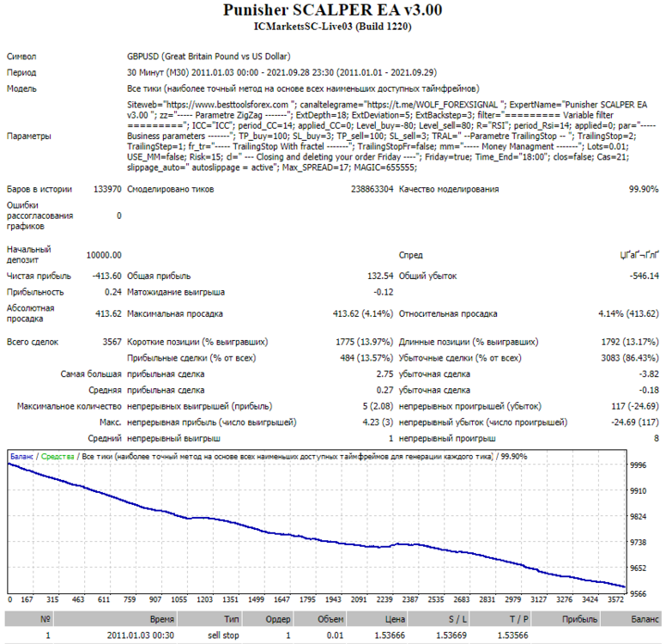Click the price cell 1.53666

click(x=390, y=635)
